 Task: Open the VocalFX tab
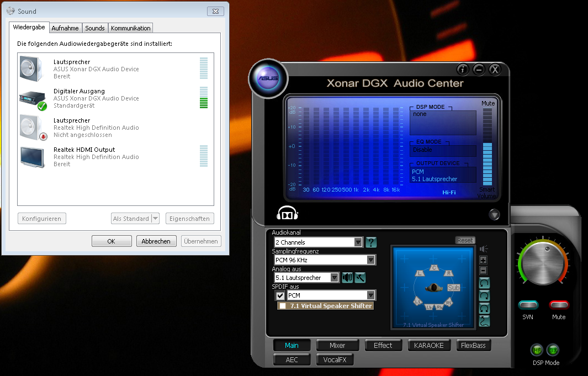point(335,359)
